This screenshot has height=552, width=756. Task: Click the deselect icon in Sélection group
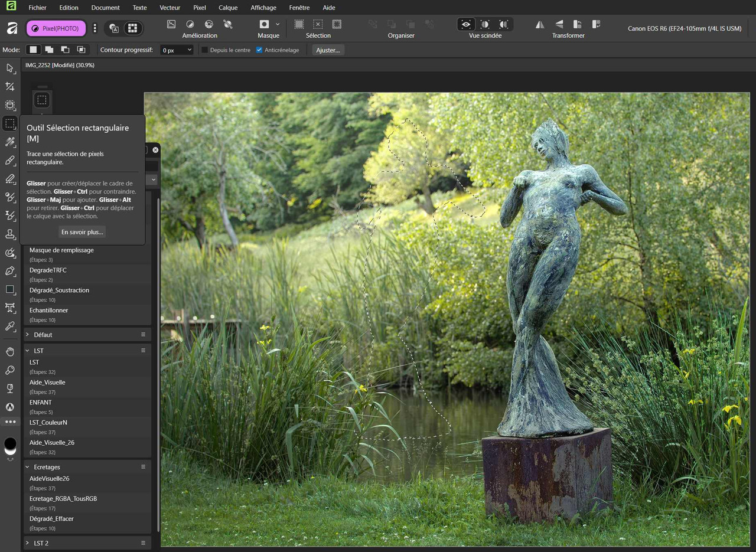pos(318,24)
